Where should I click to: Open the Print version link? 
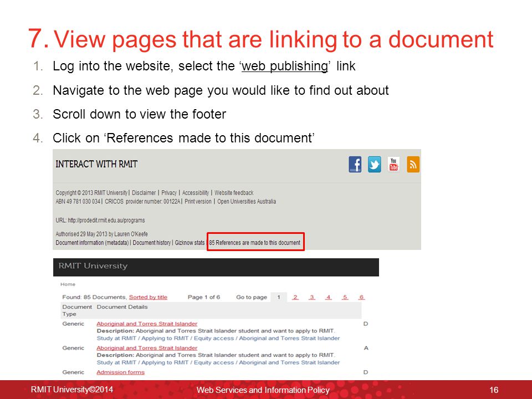point(198,201)
